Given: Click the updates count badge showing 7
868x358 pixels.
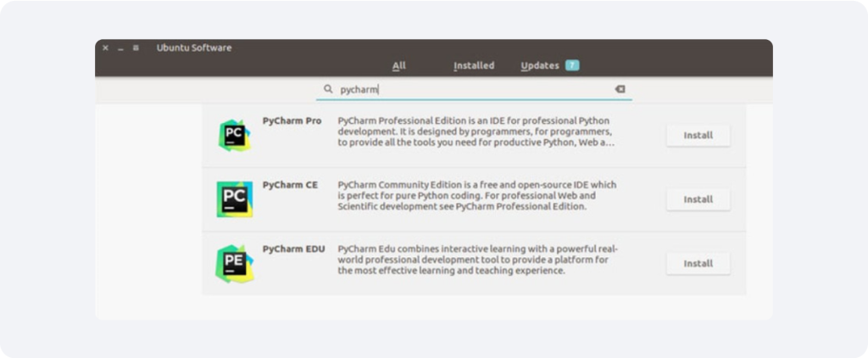Looking at the screenshot, I should (x=572, y=65).
